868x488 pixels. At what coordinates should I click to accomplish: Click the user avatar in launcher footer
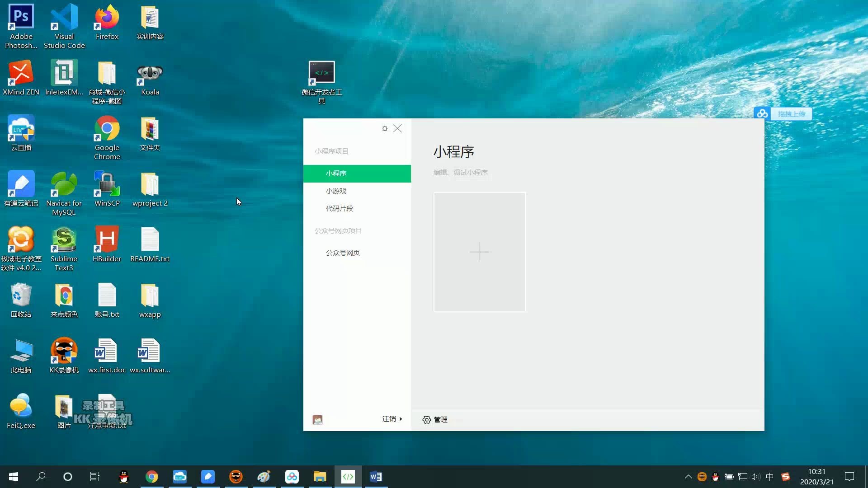pyautogui.click(x=317, y=420)
